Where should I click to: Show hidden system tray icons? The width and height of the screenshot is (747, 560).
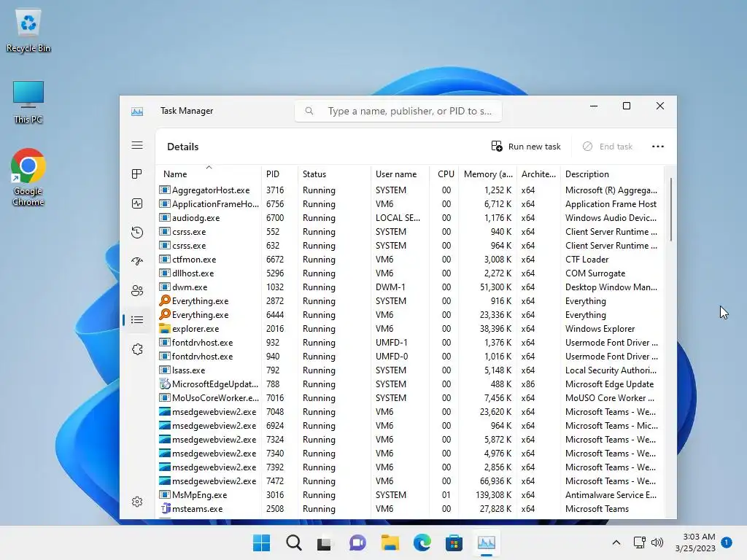pyautogui.click(x=616, y=542)
